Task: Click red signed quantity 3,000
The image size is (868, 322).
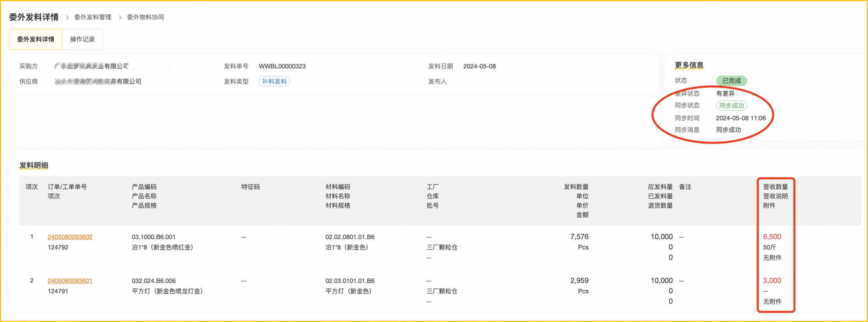Action: coord(772,280)
